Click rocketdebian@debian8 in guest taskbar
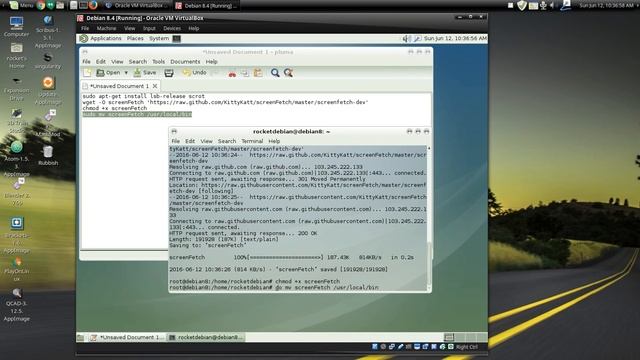The image size is (640, 360). (x=206, y=337)
